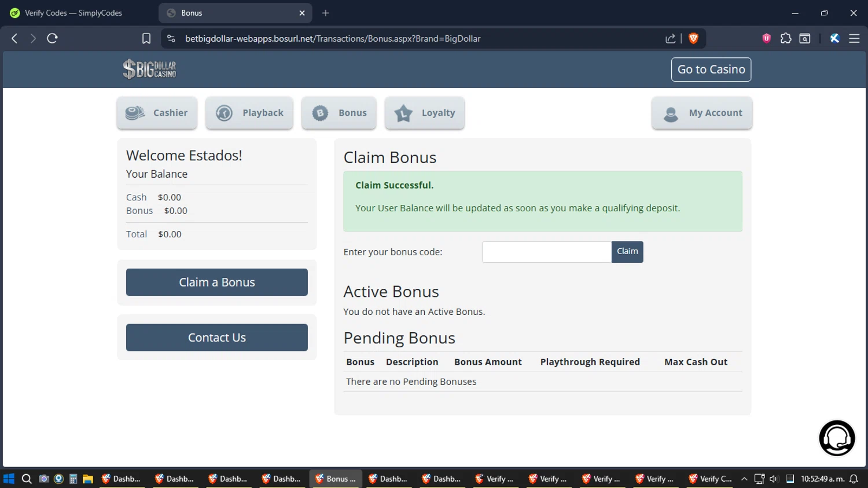Click the Description column header
The width and height of the screenshot is (868, 488).
[x=412, y=362]
